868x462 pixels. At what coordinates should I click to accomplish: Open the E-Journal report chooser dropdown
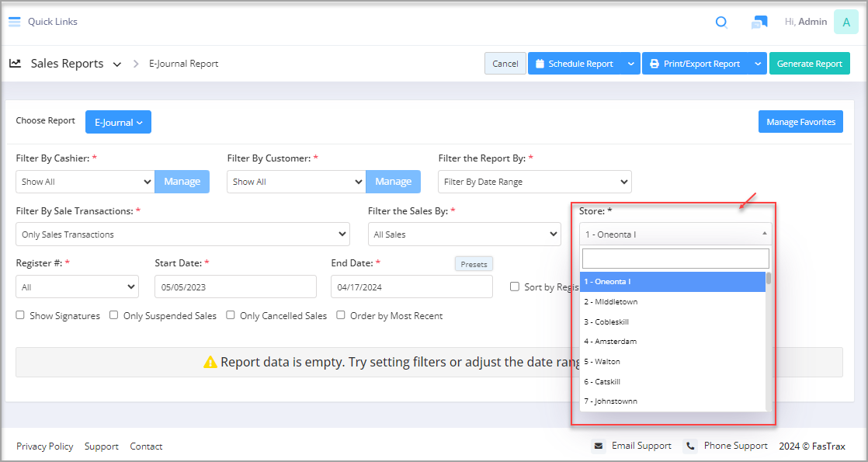(x=118, y=122)
